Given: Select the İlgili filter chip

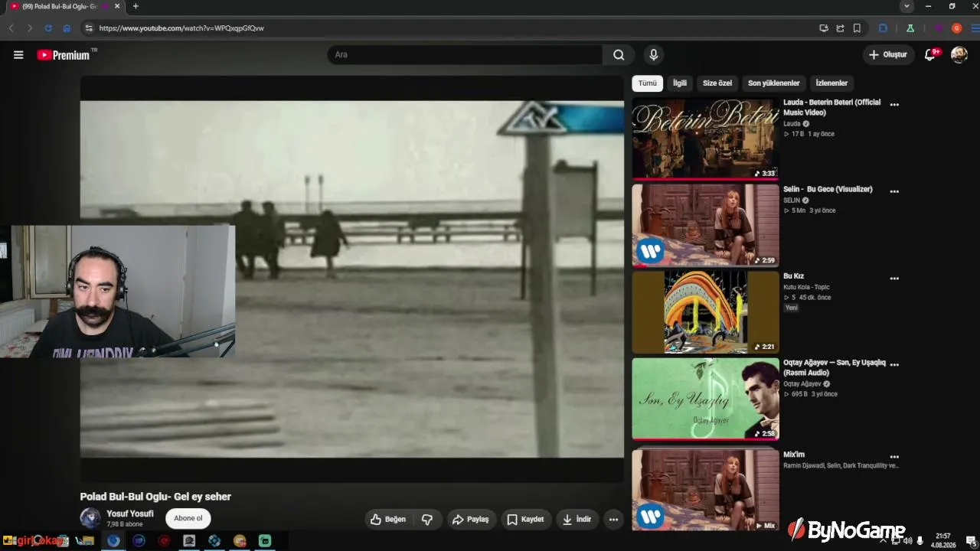Looking at the screenshot, I should tap(680, 83).
